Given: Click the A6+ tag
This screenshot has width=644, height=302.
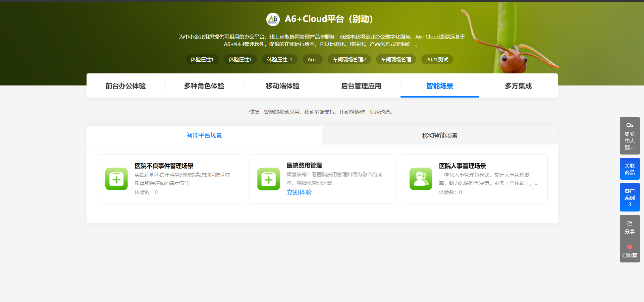Looking at the screenshot, I should point(312,59).
